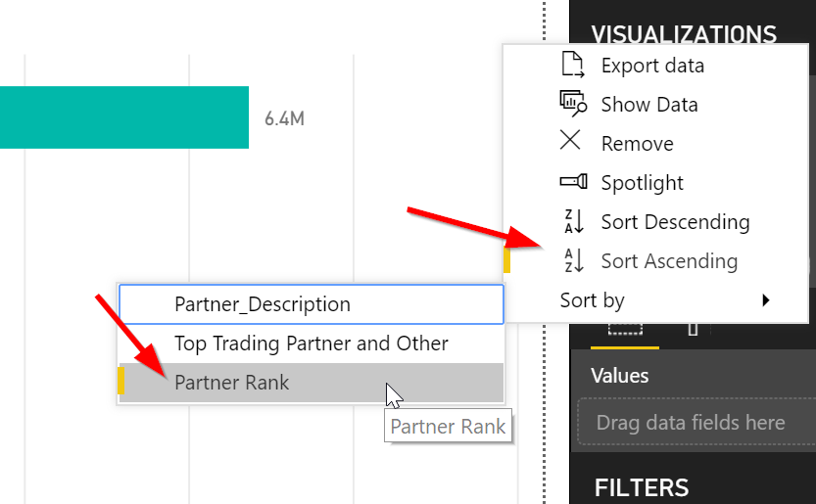Image resolution: width=816 pixels, height=504 pixels.
Task: Click the Spotlight flashlight icon
Action: click(x=573, y=182)
